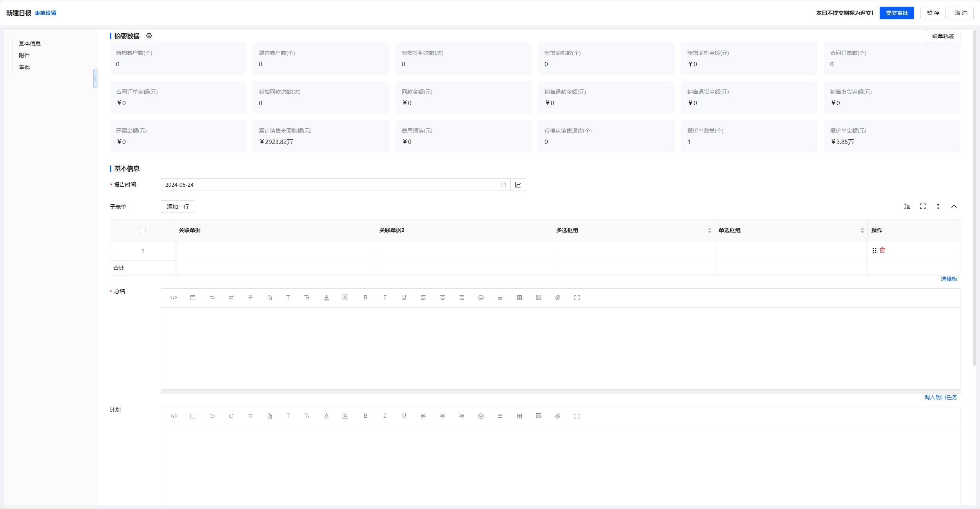Click the 暂存 save draft button
This screenshot has width=980, height=509.
[933, 13]
